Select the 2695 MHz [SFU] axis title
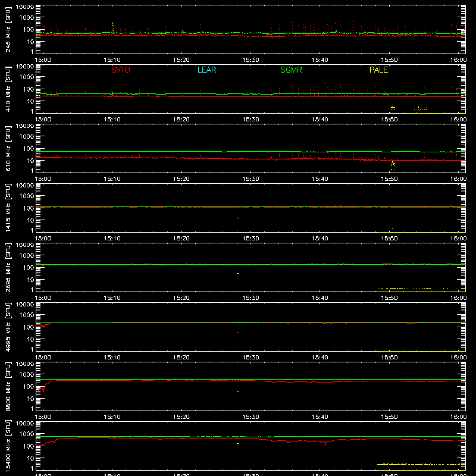The image size is (476, 476). pos(8,267)
